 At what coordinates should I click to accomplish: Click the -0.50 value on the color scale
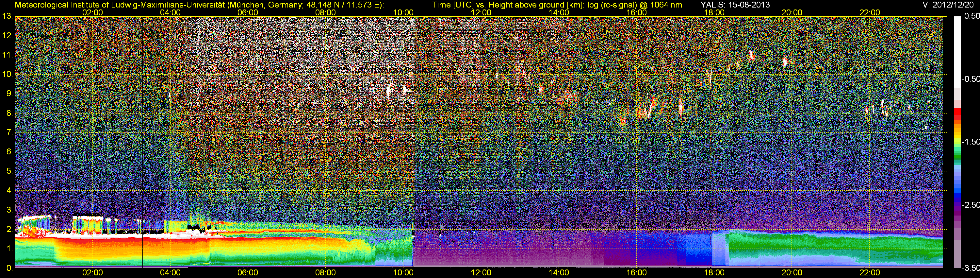(971, 79)
